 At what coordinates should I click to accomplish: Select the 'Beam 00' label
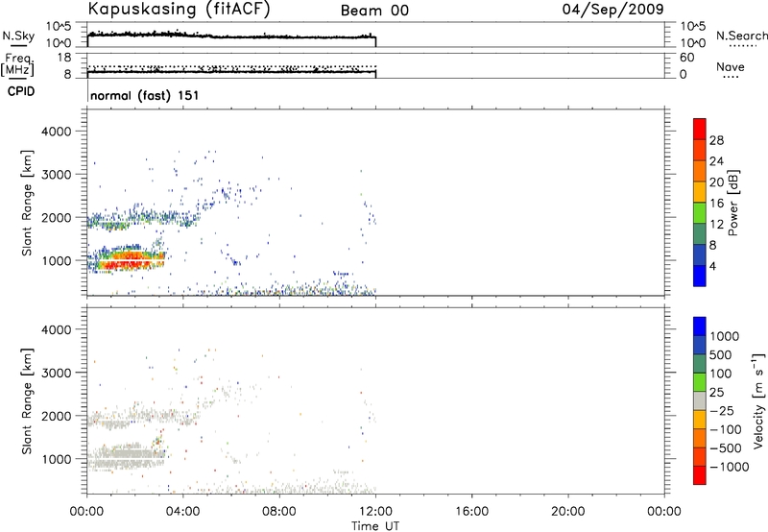(x=374, y=11)
